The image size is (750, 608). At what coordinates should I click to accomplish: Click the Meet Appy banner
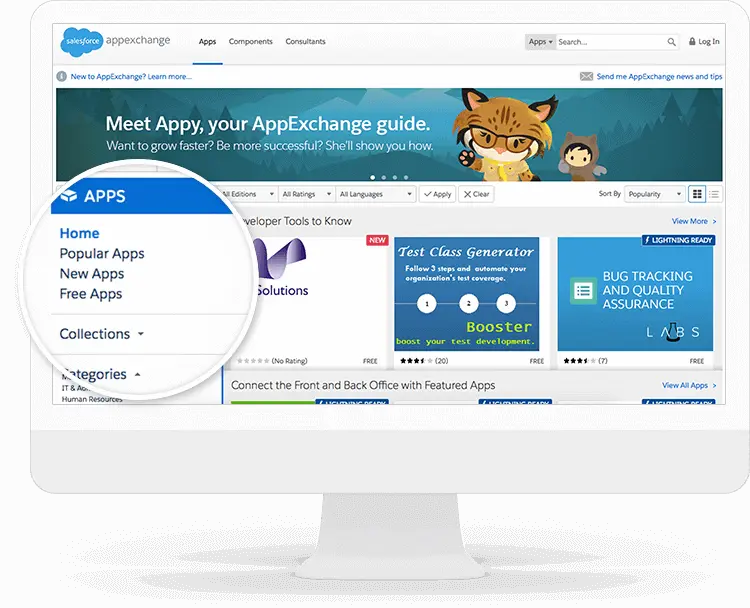coord(389,134)
